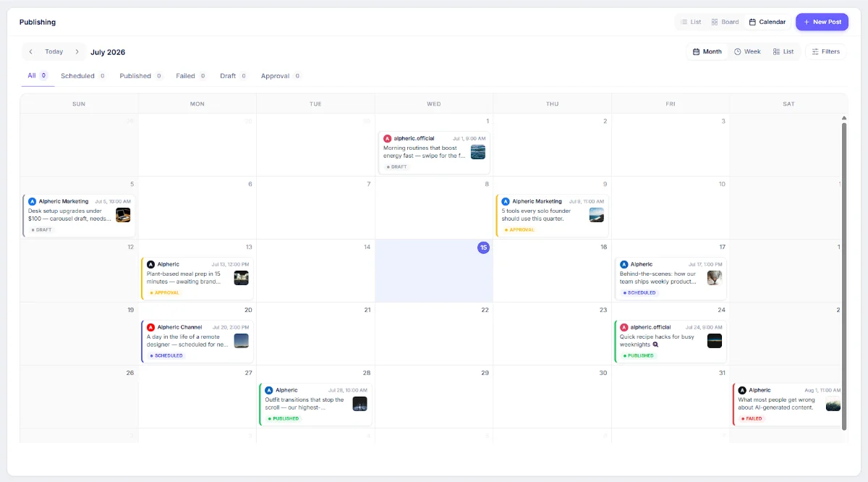The height and width of the screenshot is (482, 868).
Task: Open the Behind-the-scenes post thumbnail
Action: click(715, 278)
